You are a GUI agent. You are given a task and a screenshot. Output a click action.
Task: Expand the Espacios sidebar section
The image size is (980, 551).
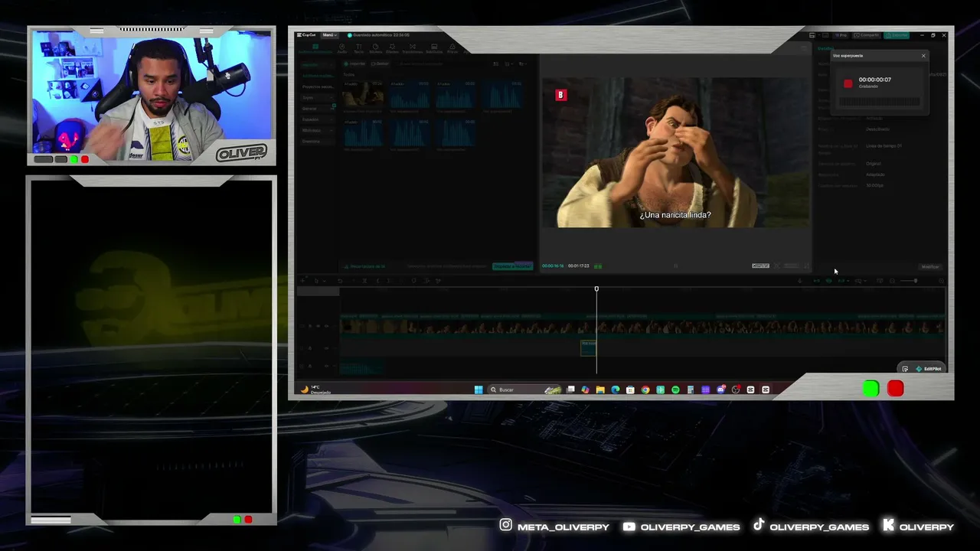(x=317, y=119)
